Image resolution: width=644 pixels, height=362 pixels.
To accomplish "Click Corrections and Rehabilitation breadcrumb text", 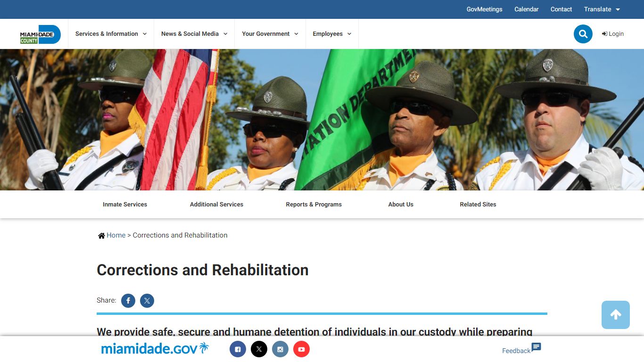I will [x=180, y=235].
